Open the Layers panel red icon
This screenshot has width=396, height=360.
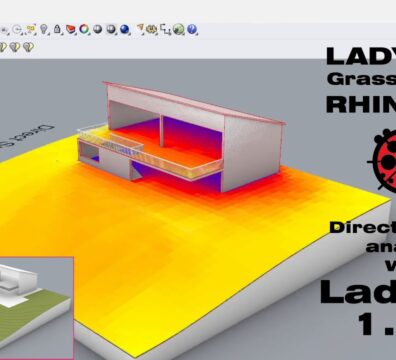click(x=70, y=30)
